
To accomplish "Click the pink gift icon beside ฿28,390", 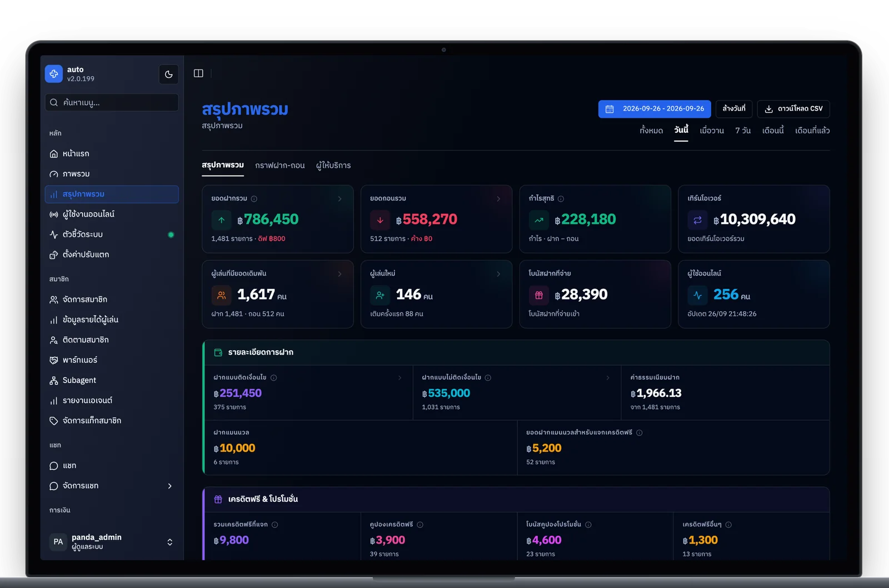I will point(538,295).
